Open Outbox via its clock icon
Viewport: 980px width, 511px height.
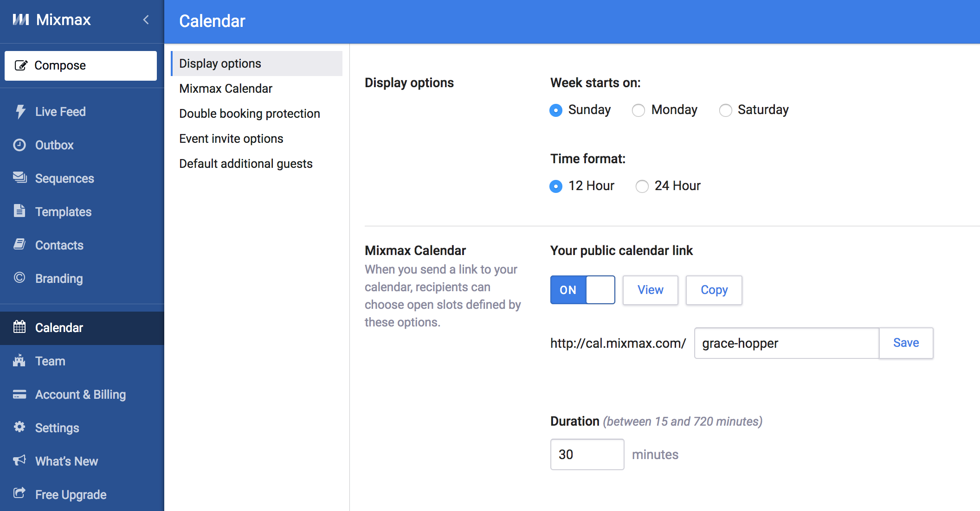click(x=19, y=145)
